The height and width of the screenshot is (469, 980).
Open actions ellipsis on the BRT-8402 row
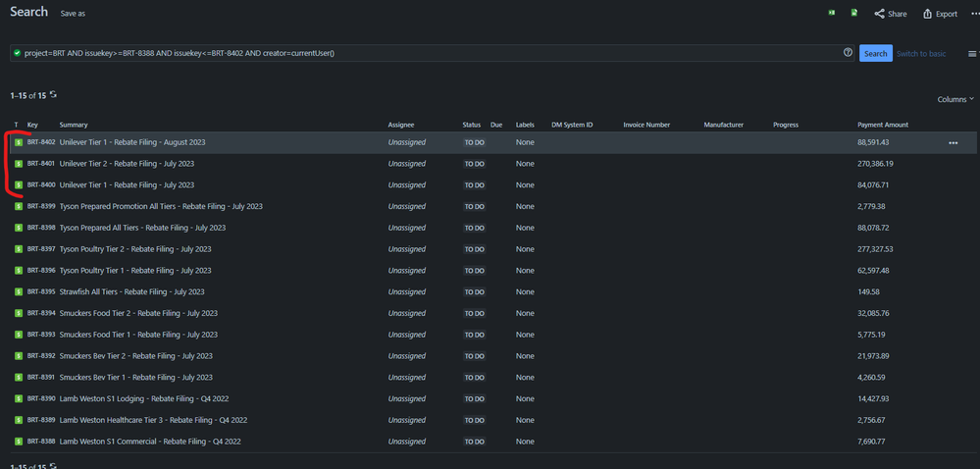click(953, 143)
